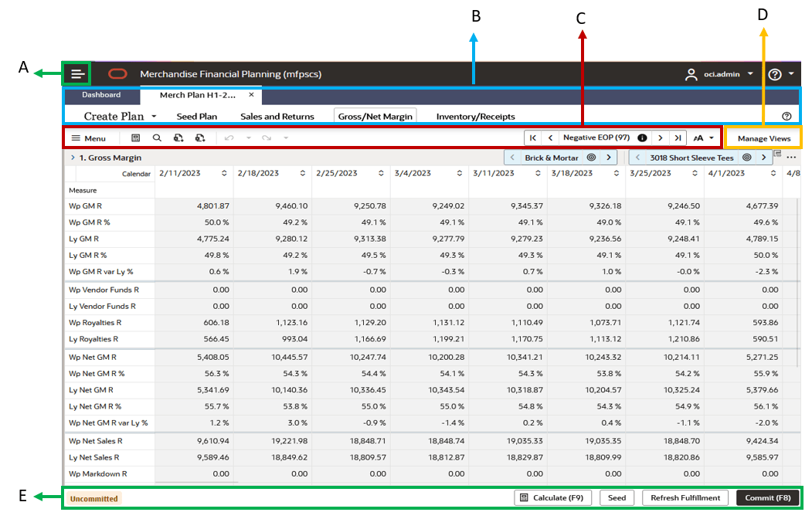Go to previous Negative EOP exception
812x519 pixels.
click(551, 137)
